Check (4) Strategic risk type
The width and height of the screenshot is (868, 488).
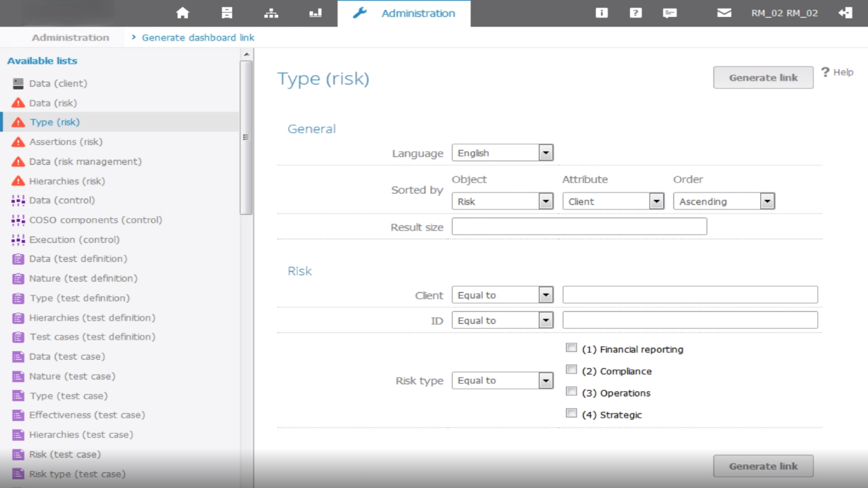571,413
